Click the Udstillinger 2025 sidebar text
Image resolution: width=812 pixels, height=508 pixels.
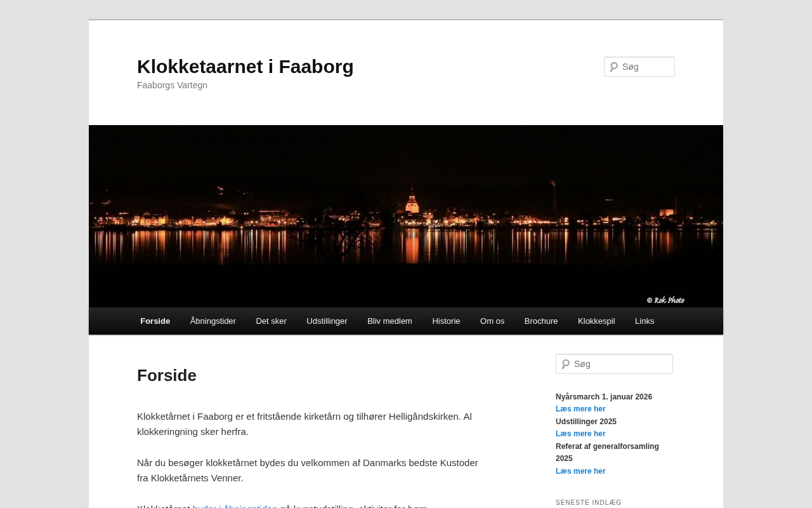(586, 422)
